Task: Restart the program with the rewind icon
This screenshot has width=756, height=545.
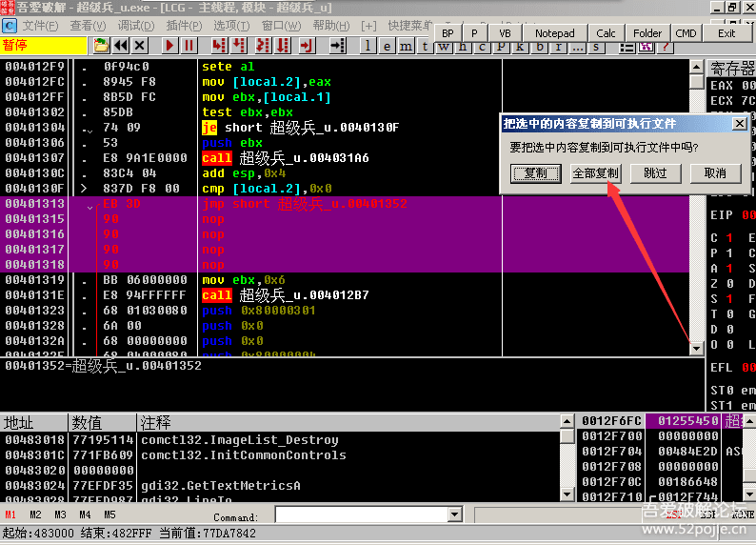Action: 121,46
